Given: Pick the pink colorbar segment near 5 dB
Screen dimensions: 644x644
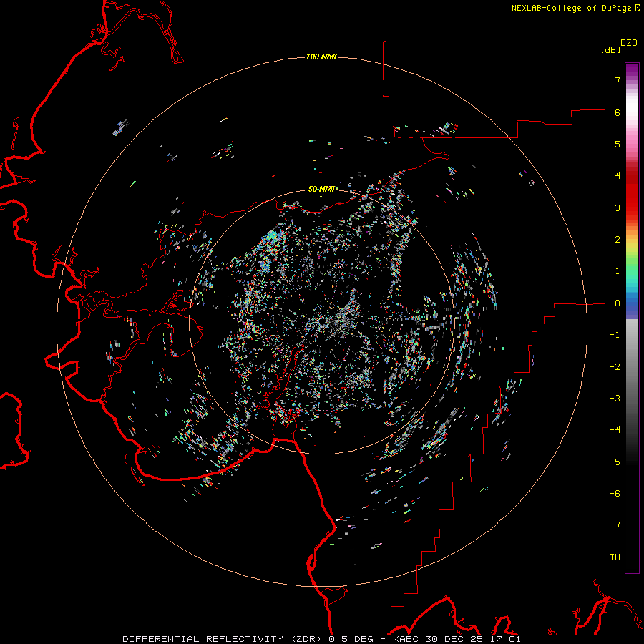Looking at the screenshot, I should [632, 142].
